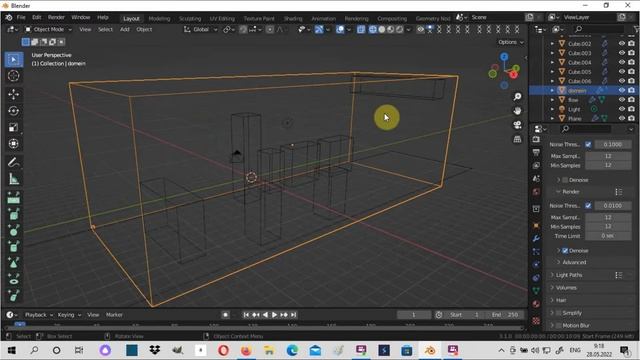640x360 pixels.
Task: Open Firefox from the taskbar
Action: (246, 350)
